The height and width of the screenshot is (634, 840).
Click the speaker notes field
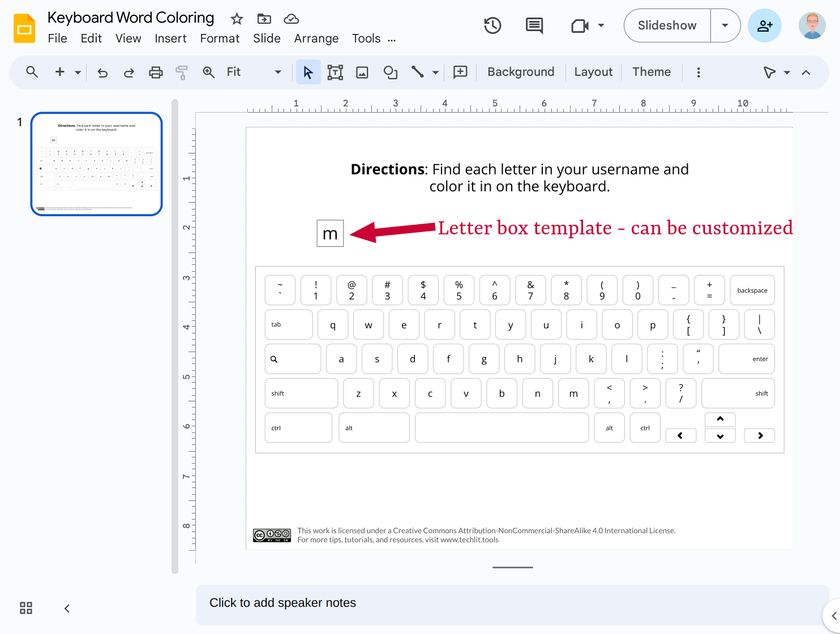click(x=512, y=605)
